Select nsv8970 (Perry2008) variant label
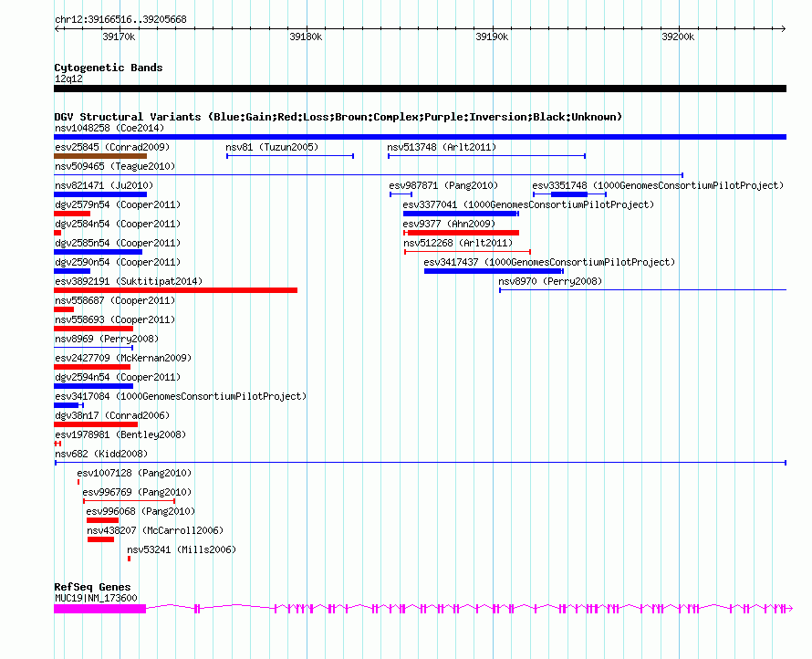 [550, 281]
